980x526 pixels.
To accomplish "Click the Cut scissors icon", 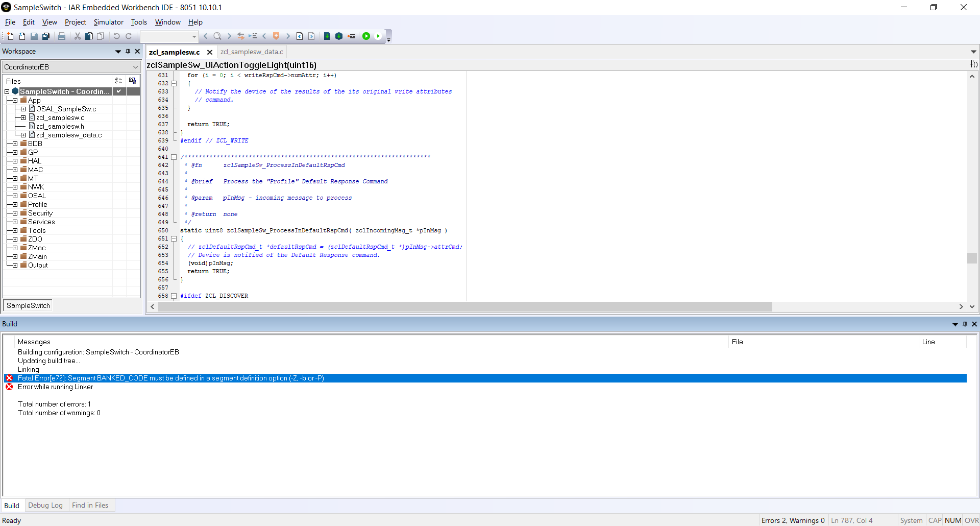I will (x=78, y=36).
